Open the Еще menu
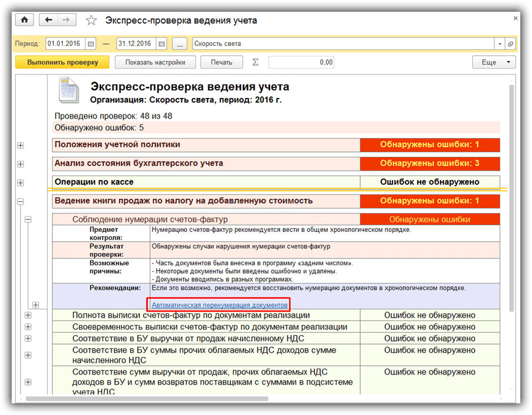 tap(494, 62)
